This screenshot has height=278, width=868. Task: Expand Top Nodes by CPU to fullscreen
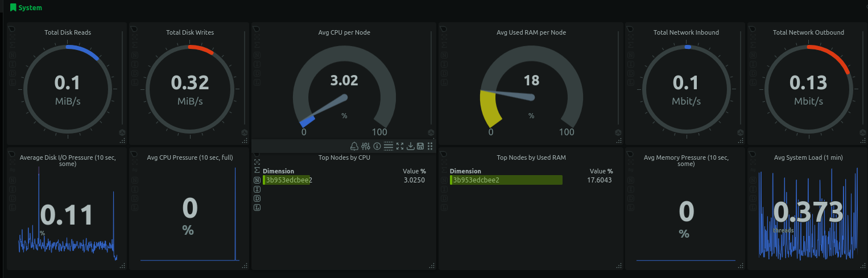coord(400,146)
